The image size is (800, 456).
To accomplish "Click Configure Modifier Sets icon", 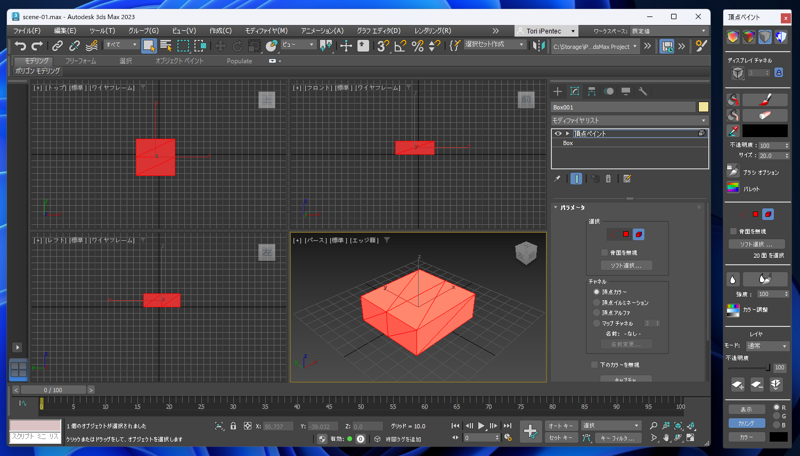I will 627,179.
